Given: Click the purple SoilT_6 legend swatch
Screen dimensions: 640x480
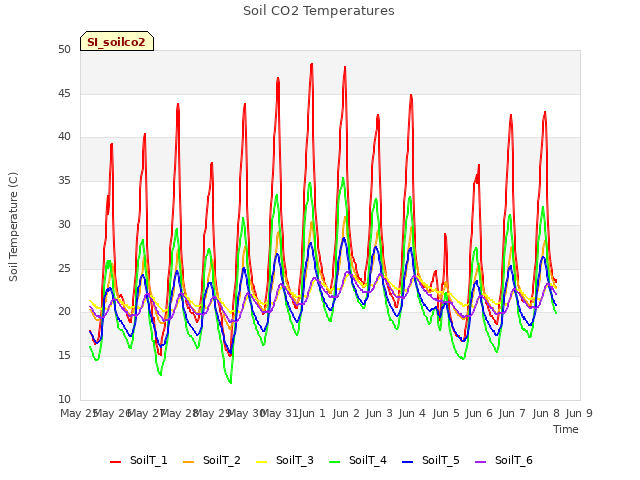Looking at the screenshot, I should coord(481,462).
